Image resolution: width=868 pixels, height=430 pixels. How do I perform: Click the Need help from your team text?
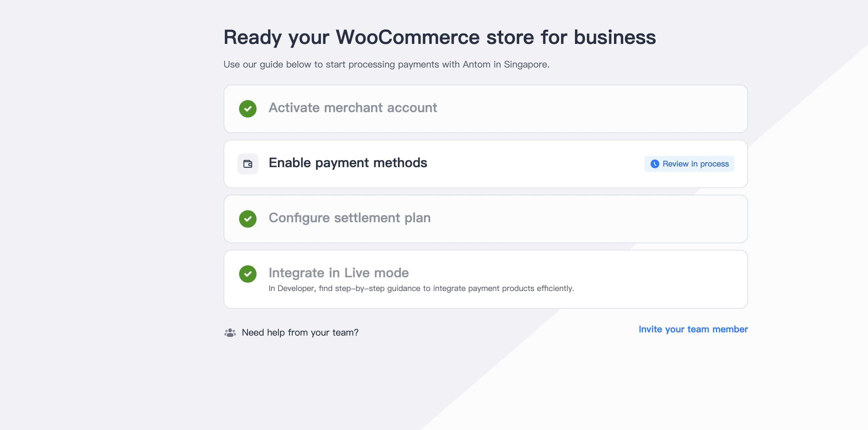tap(300, 333)
